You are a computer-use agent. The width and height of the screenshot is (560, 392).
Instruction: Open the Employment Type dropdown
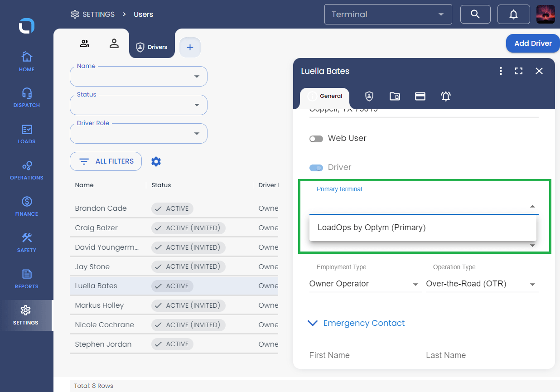(365, 284)
